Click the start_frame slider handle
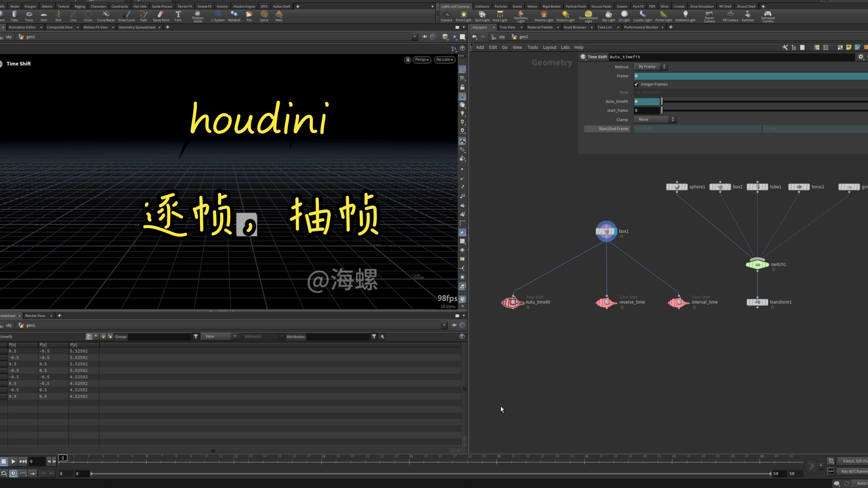868x488 pixels. [x=662, y=110]
